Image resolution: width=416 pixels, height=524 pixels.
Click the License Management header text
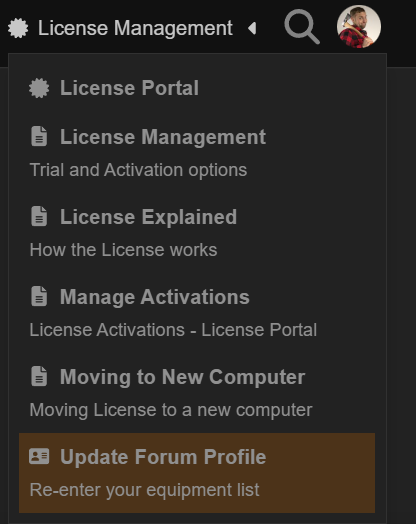tap(135, 28)
